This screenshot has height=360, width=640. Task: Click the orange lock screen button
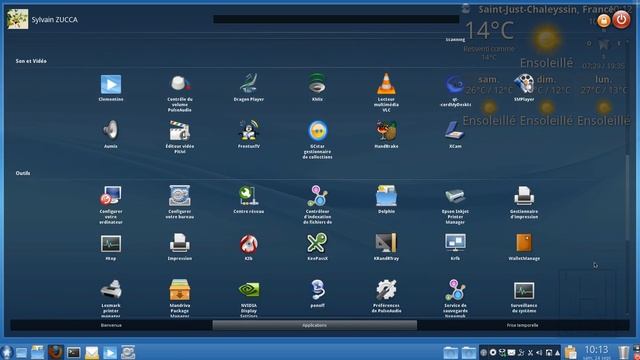click(604, 20)
